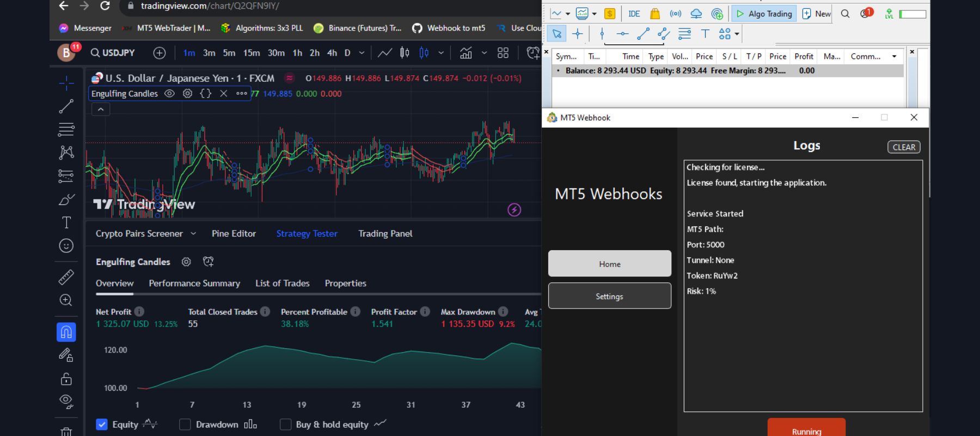Set the chart interval to 4h
The image size is (980, 436).
(x=332, y=53)
